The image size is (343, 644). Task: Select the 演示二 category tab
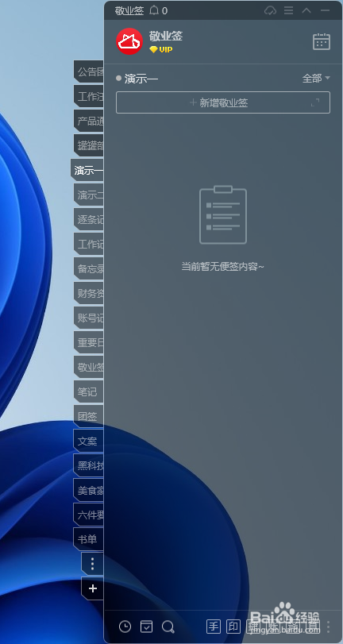pyautogui.click(x=89, y=195)
